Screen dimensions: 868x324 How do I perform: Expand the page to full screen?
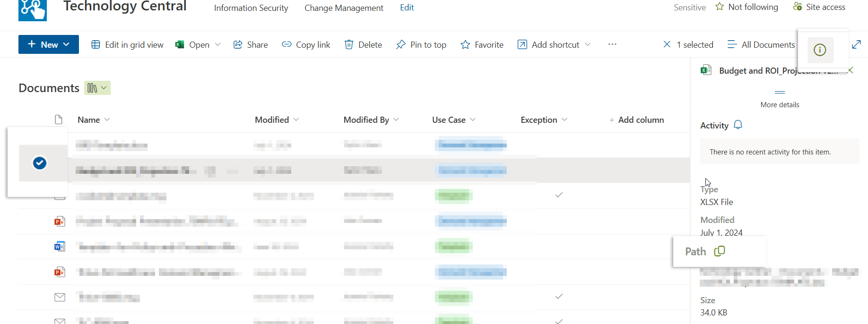(x=856, y=44)
